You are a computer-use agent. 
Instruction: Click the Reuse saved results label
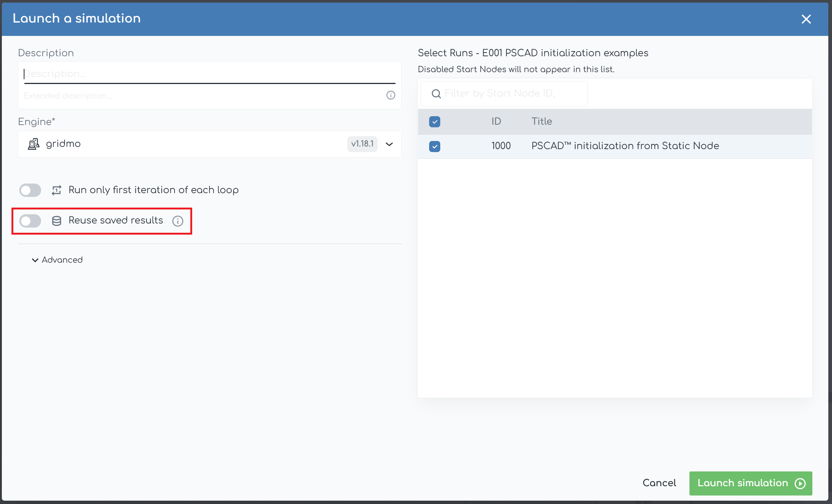pyautogui.click(x=116, y=220)
